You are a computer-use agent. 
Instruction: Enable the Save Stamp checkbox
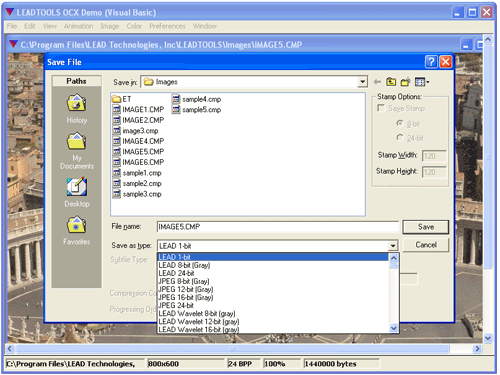(381, 108)
